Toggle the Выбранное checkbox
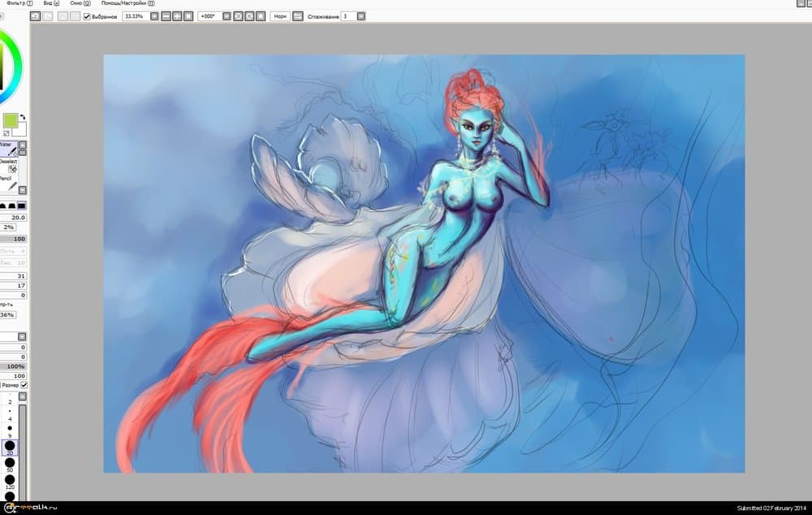The image size is (812, 515). pos(87,16)
